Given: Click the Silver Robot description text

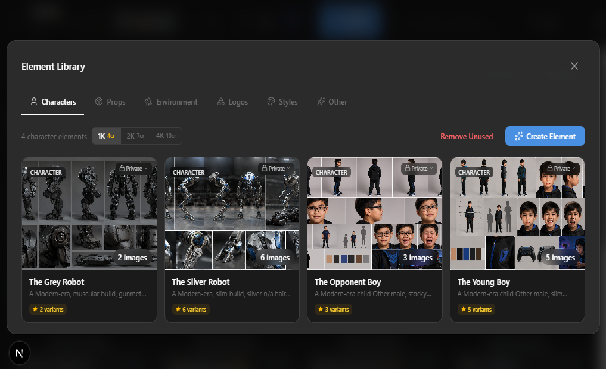Looking at the screenshot, I should pyautogui.click(x=231, y=294).
